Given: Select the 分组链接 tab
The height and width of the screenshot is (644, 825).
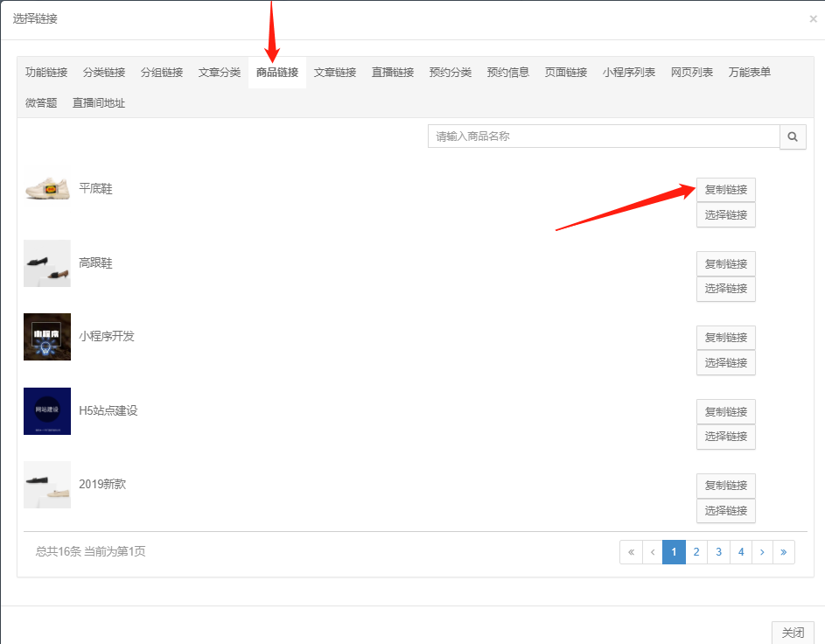Looking at the screenshot, I should pyautogui.click(x=162, y=73).
